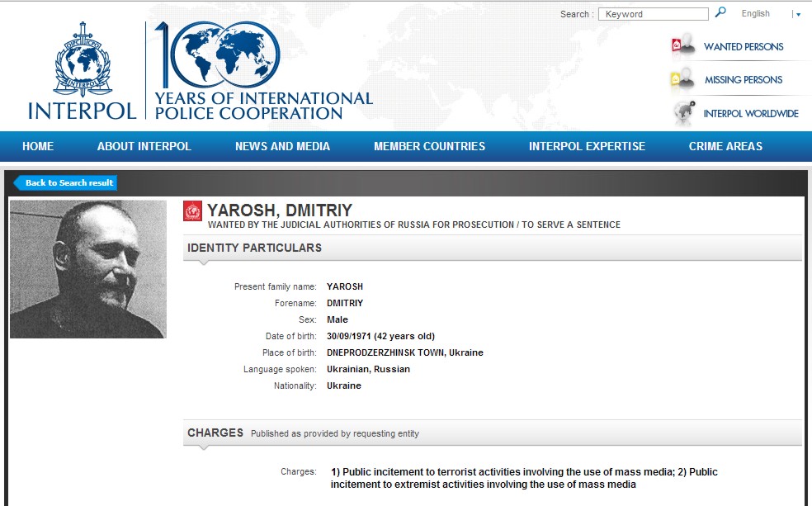Image resolution: width=812 pixels, height=506 pixels.
Task: Click the Back to Search result button
Action: (x=68, y=183)
